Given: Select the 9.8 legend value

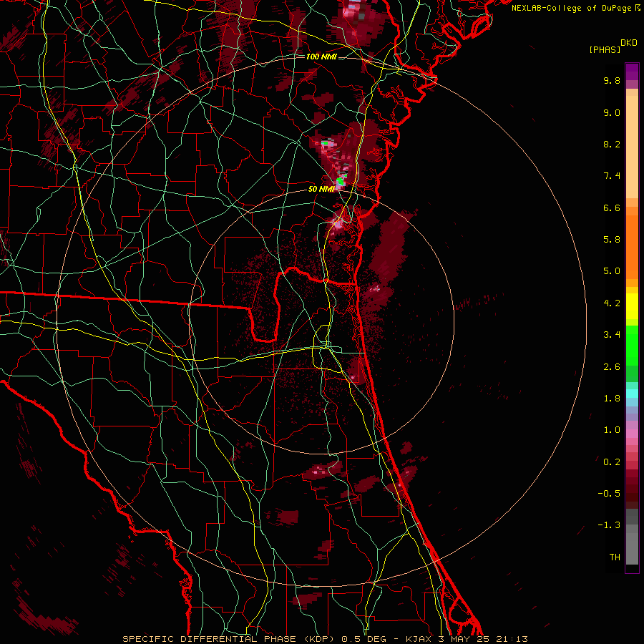Looking at the screenshot, I should click(612, 80).
